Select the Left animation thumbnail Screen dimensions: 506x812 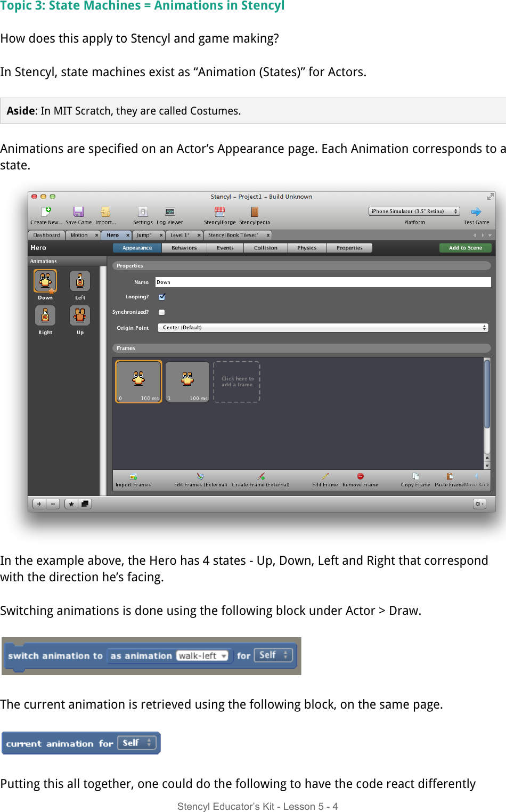coord(80,281)
